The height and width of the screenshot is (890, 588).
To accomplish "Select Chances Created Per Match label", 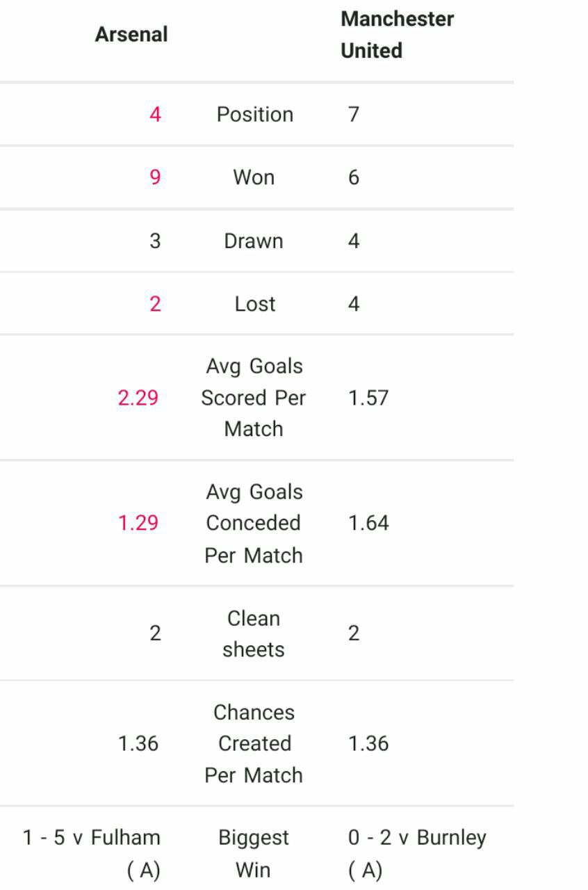I will tap(254, 743).
